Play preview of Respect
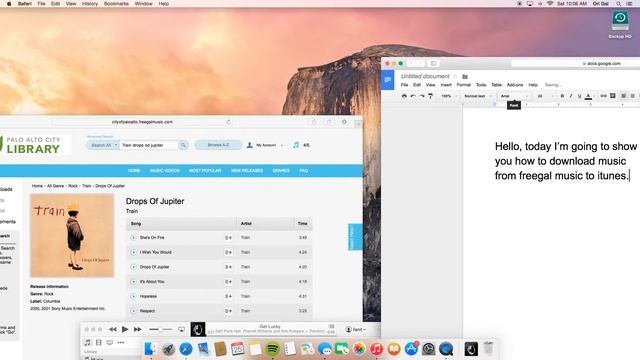The image size is (640, 360). [133, 311]
